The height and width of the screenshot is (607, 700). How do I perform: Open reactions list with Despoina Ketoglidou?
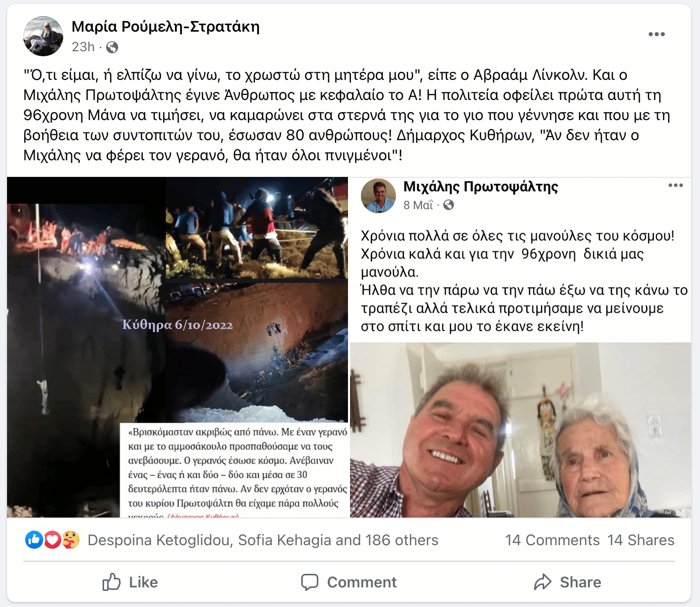tap(262, 540)
